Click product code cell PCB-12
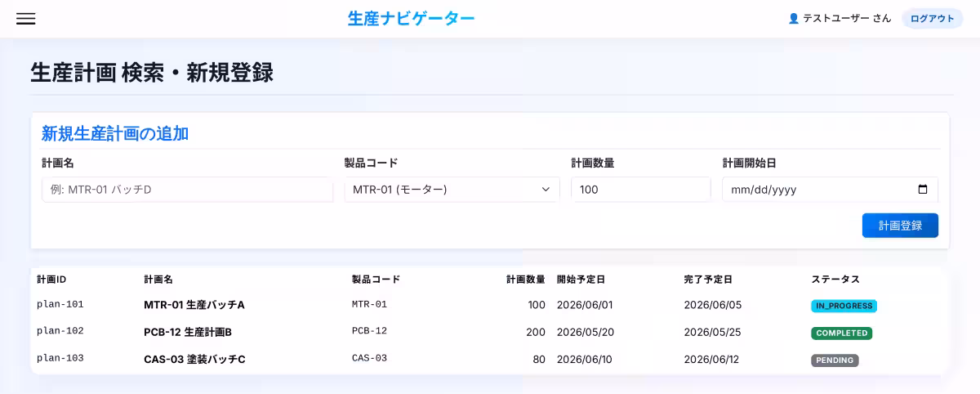 [369, 331]
